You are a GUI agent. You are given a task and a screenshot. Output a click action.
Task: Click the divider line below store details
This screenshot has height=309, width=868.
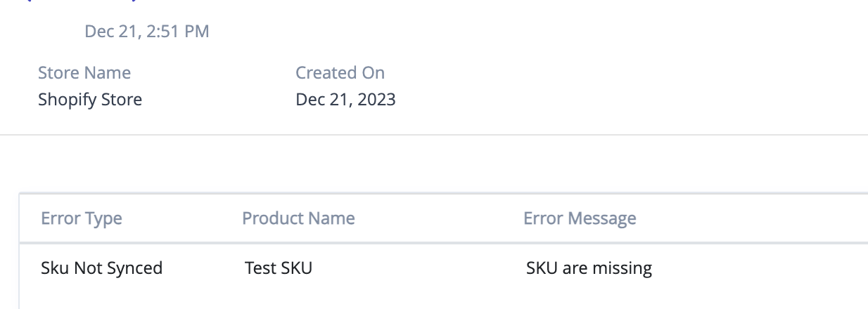pos(434,134)
